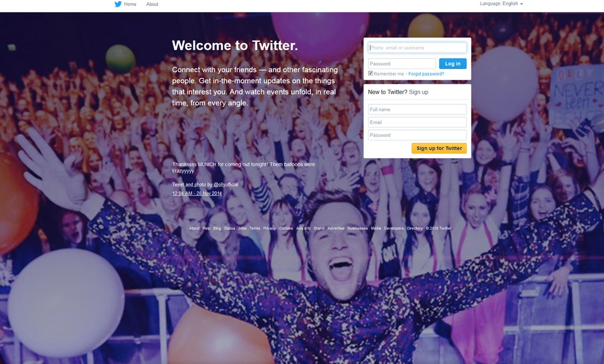
Task: Open the About page from top navigation
Action: click(152, 4)
